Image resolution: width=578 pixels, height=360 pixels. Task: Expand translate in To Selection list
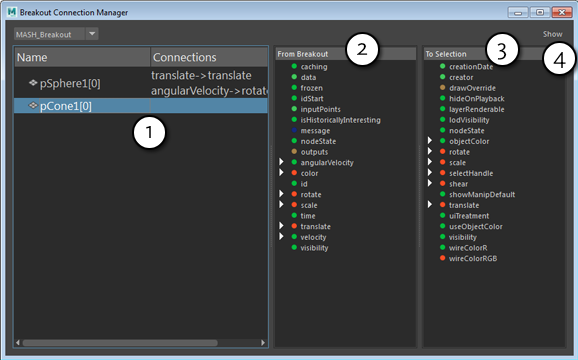click(x=430, y=205)
